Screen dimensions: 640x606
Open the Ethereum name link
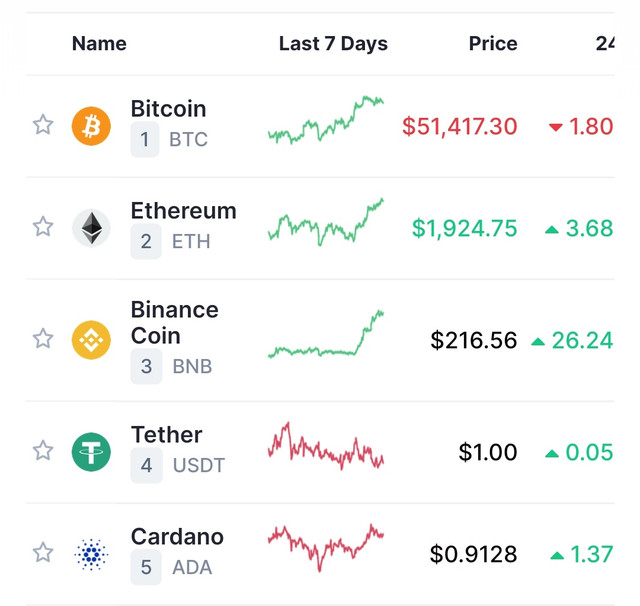click(x=184, y=211)
